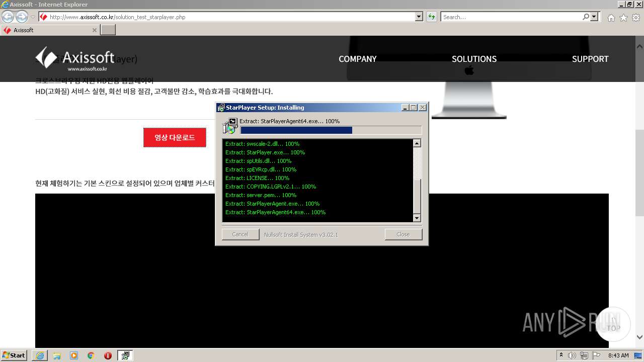Open Google Chrome from taskbar
Image resolution: width=644 pixels, height=362 pixels.
(91, 355)
